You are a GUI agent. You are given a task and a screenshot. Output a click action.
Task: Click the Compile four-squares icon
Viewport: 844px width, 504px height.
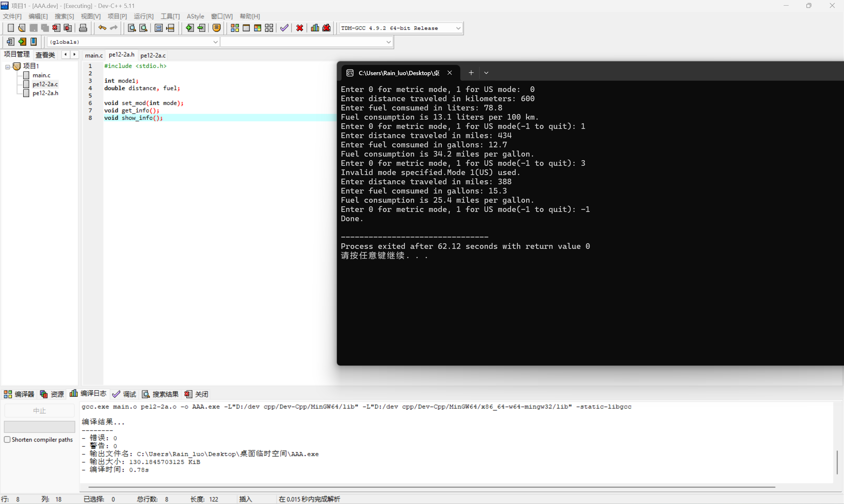click(x=235, y=28)
